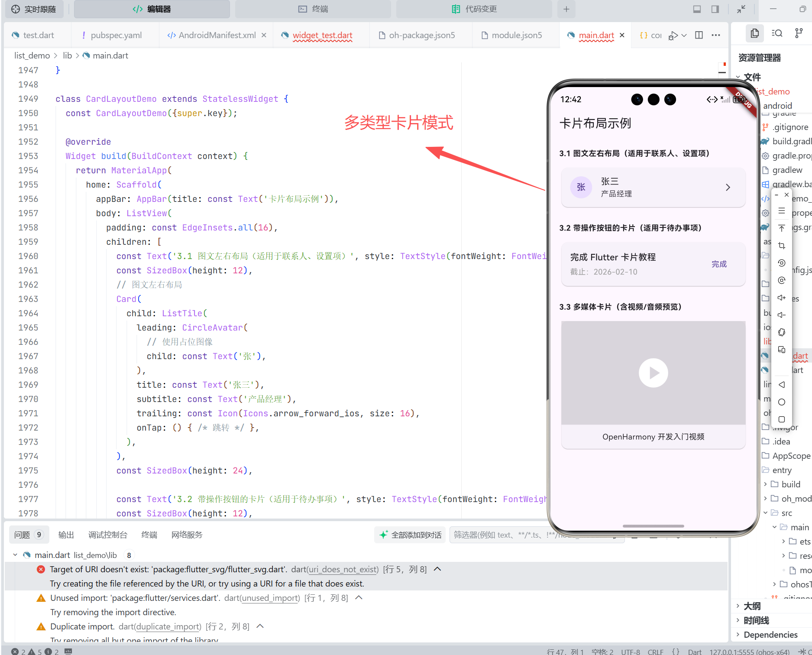Toggle the right sidebar layout icon
Screen dimensions: 812x655
[715, 9]
